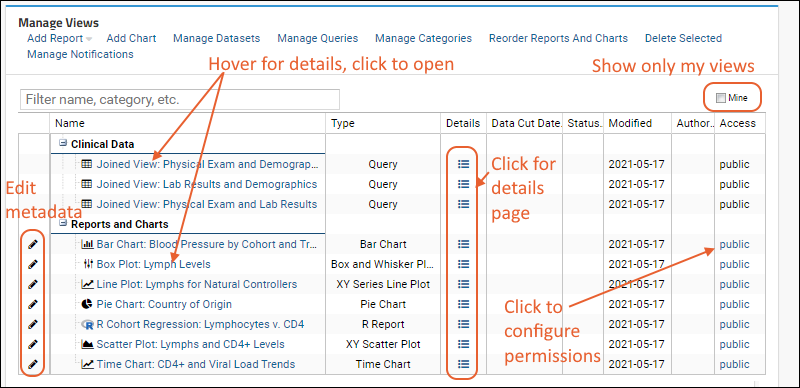Open Bar Chart: Blood Pressure by Cohort
800x388 pixels.
coord(207,245)
